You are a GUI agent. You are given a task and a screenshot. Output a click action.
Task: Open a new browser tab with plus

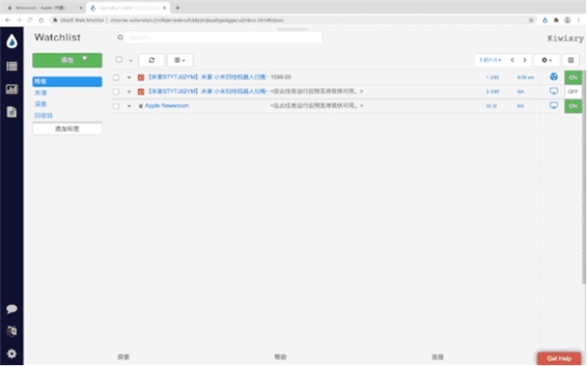click(x=177, y=8)
